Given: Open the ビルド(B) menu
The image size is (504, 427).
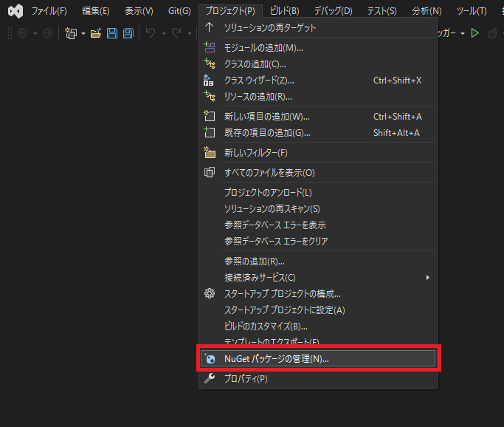Looking at the screenshot, I should (x=284, y=11).
